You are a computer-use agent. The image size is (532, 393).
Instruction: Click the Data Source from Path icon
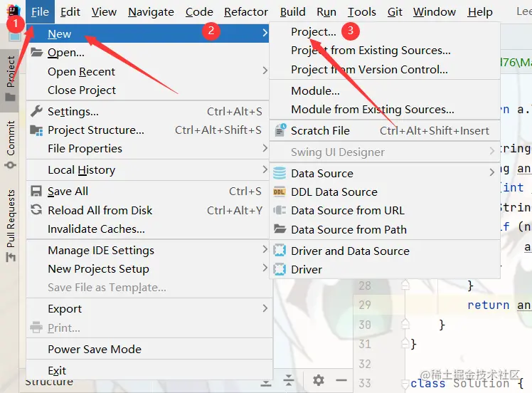tap(280, 229)
